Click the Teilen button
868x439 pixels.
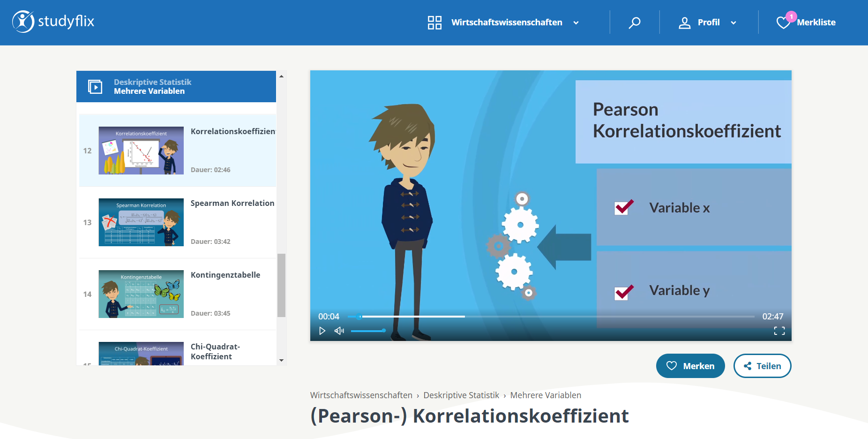pos(762,366)
